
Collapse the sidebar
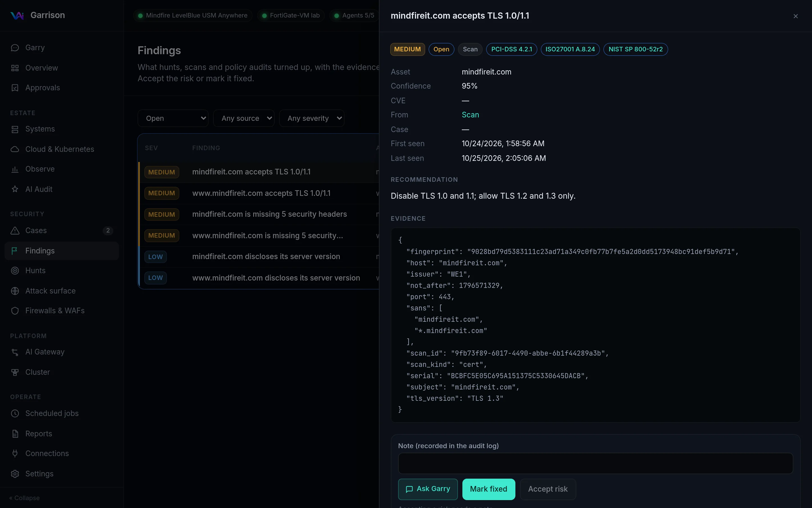(x=25, y=498)
